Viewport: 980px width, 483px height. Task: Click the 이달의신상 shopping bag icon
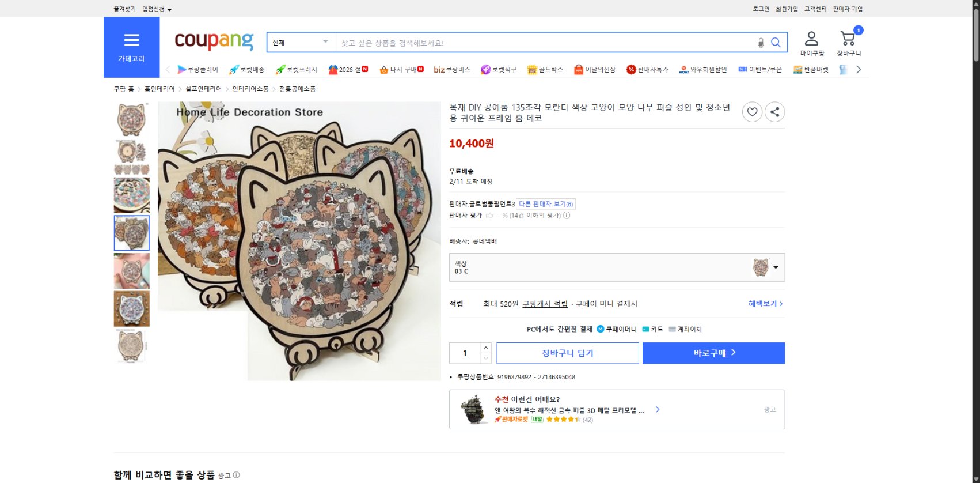coord(578,69)
